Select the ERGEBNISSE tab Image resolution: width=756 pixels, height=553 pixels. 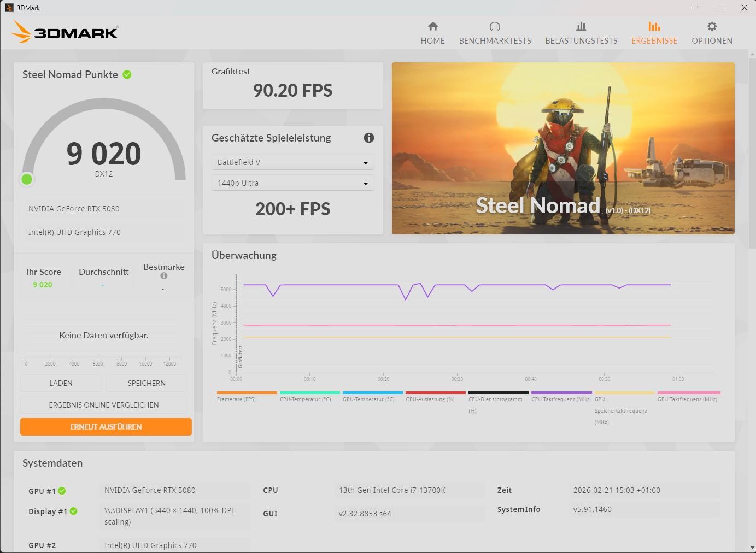tap(654, 33)
